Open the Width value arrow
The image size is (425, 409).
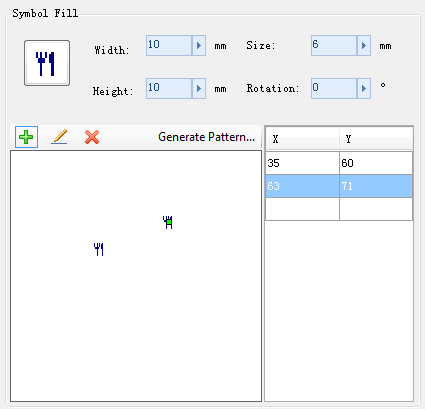coord(199,45)
